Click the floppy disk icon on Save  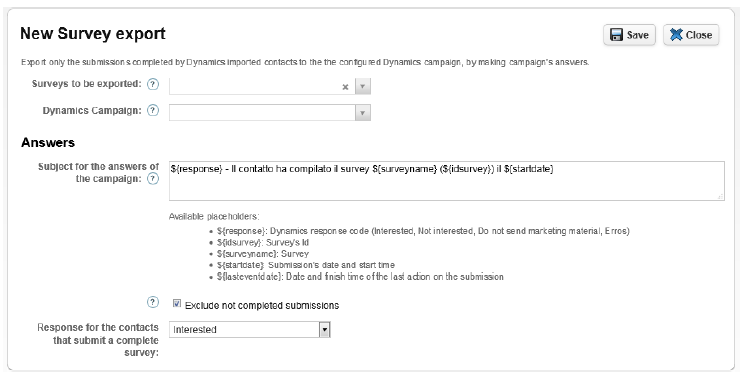click(616, 35)
